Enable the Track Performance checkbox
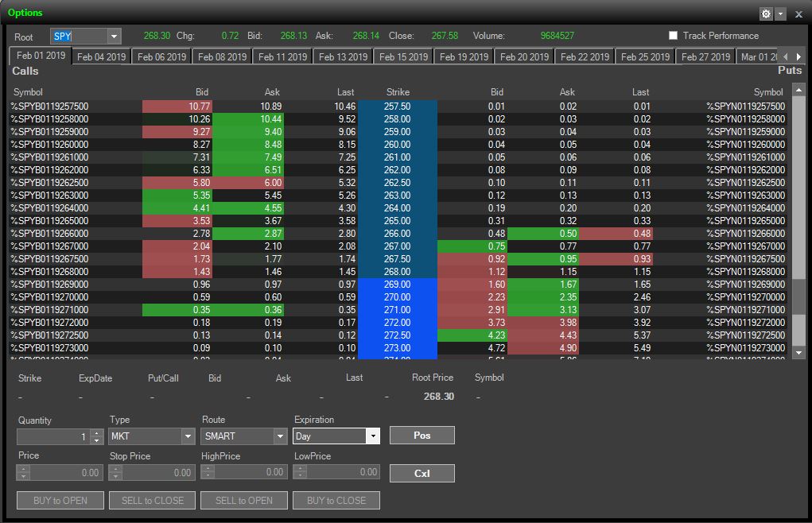 [x=673, y=36]
